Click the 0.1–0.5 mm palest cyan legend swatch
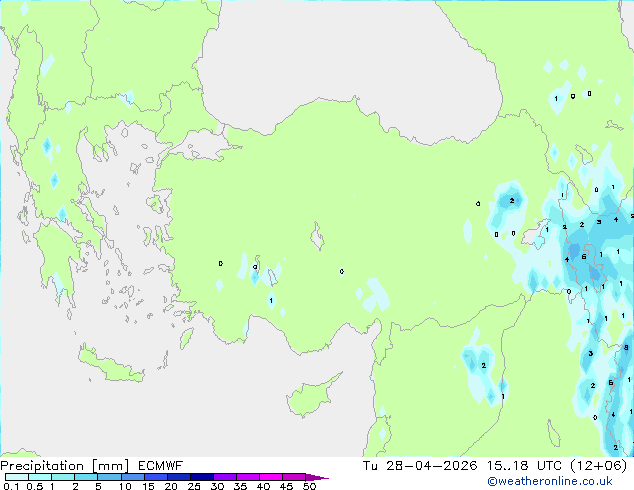The width and height of the screenshot is (634, 490). pos(17,477)
